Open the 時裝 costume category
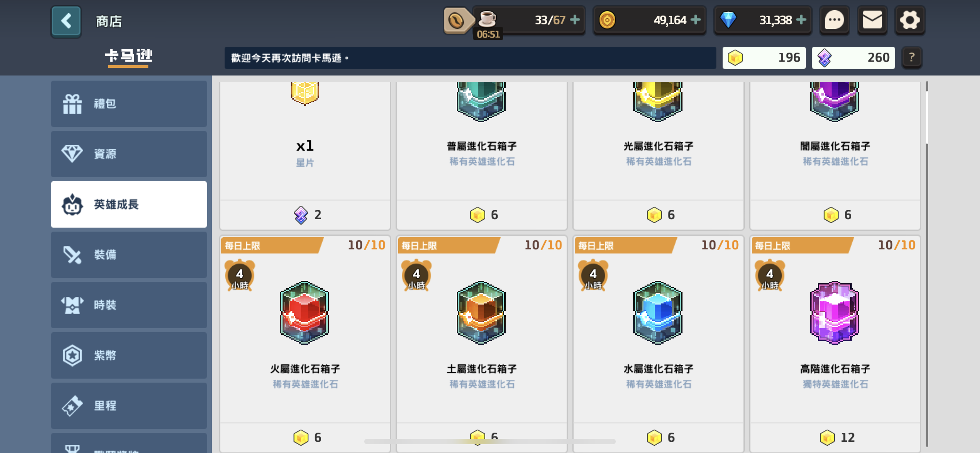The image size is (980, 453). tap(129, 305)
